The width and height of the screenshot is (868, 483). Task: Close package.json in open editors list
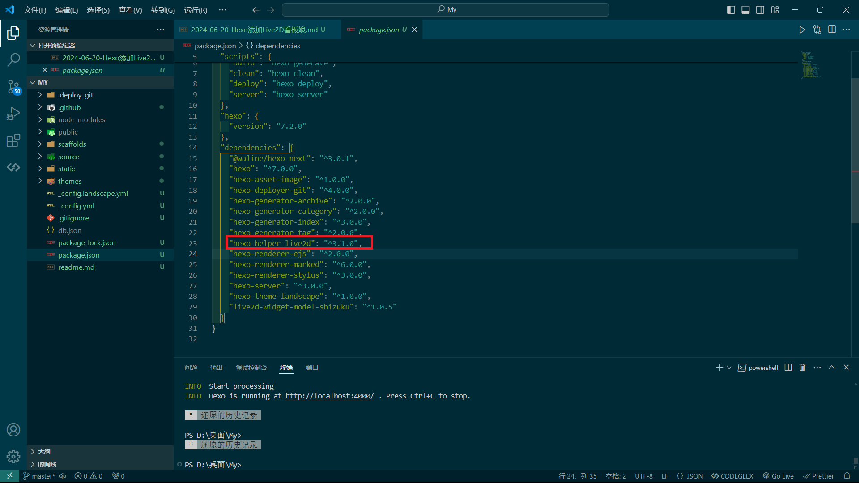coord(44,70)
